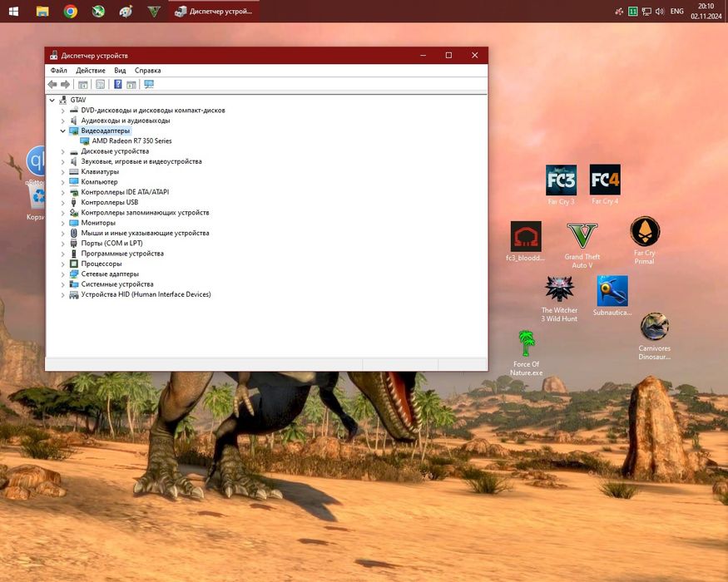Expand the Мониторы node
This screenshot has width=728, height=582.
pyautogui.click(x=62, y=223)
